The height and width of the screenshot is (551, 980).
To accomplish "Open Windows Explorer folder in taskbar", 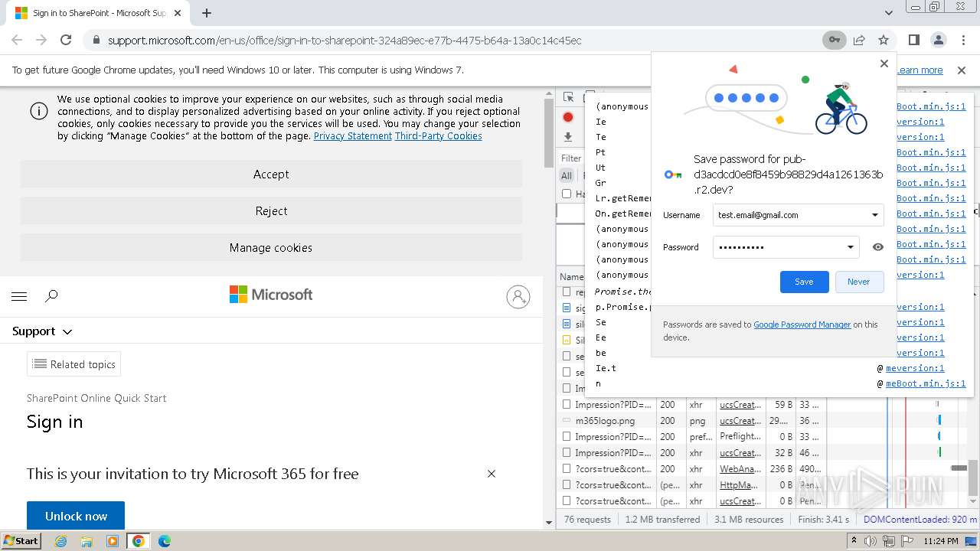I will point(87,541).
